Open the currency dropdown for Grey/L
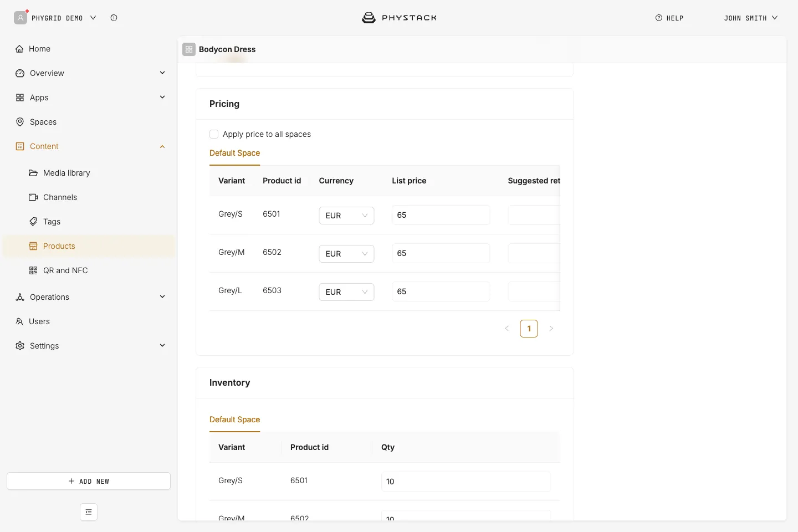This screenshot has width=798, height=532. tap(346, 292)
